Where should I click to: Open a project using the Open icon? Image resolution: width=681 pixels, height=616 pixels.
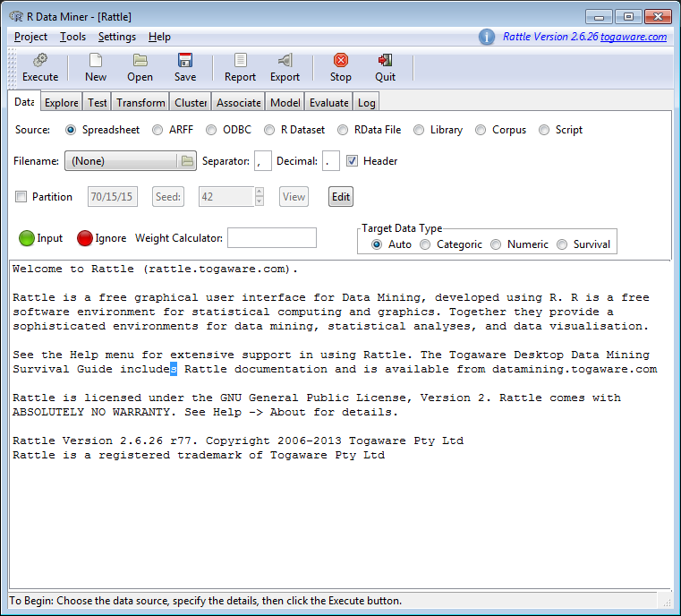pos(140,61)
